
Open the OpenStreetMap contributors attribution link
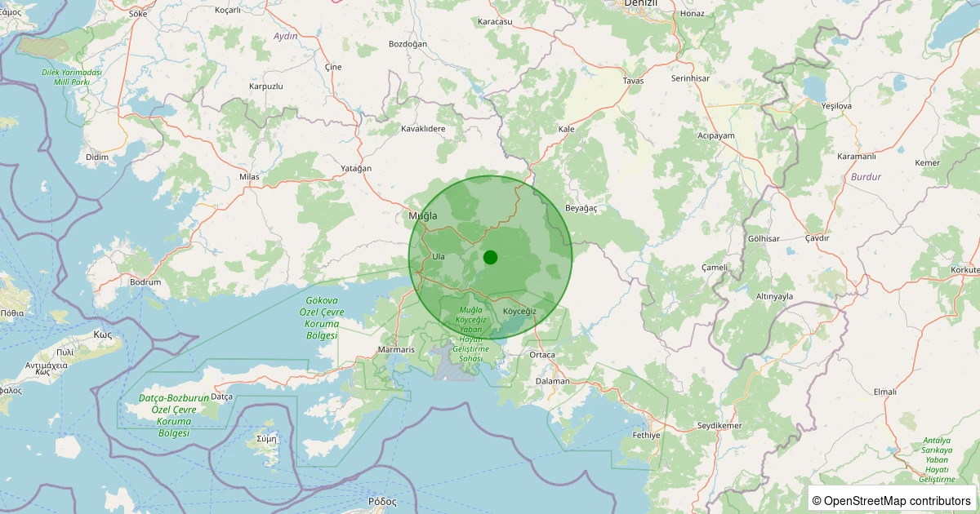coord(897,500)
